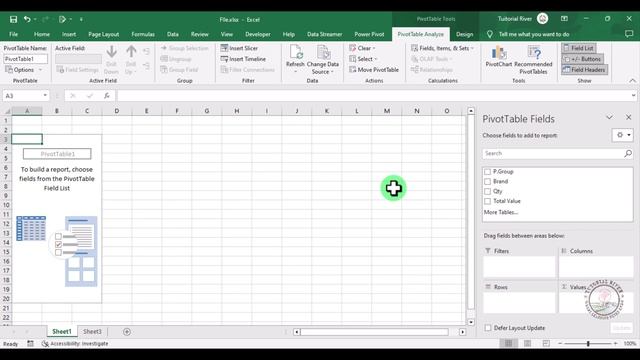
Task: Open Recommended PivotTables
Action: 533,60
